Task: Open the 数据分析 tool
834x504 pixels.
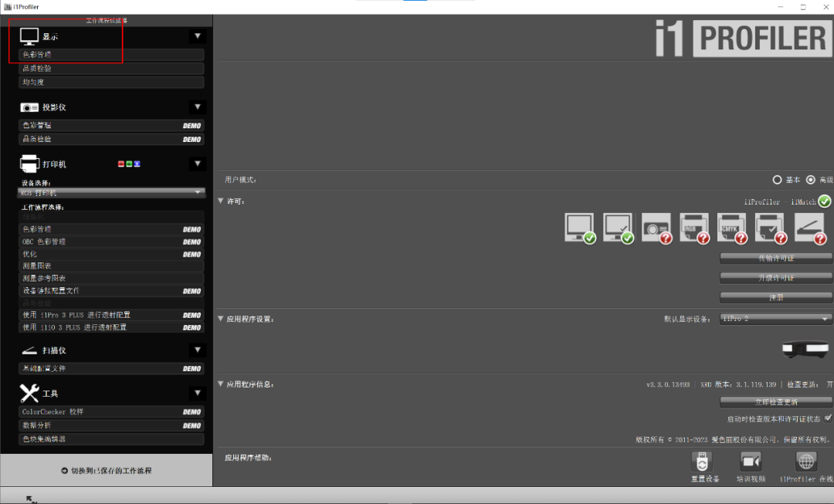Action: point(111,425)
